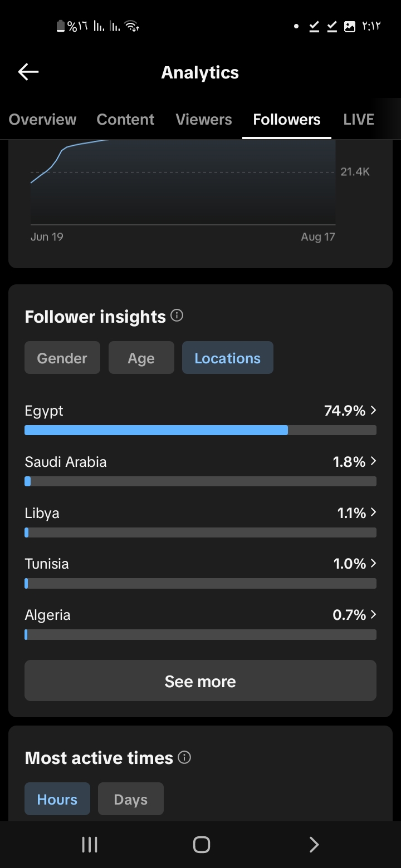Tap the Android recent apps icon
The image size is (401, 868).
click(89, 845)
